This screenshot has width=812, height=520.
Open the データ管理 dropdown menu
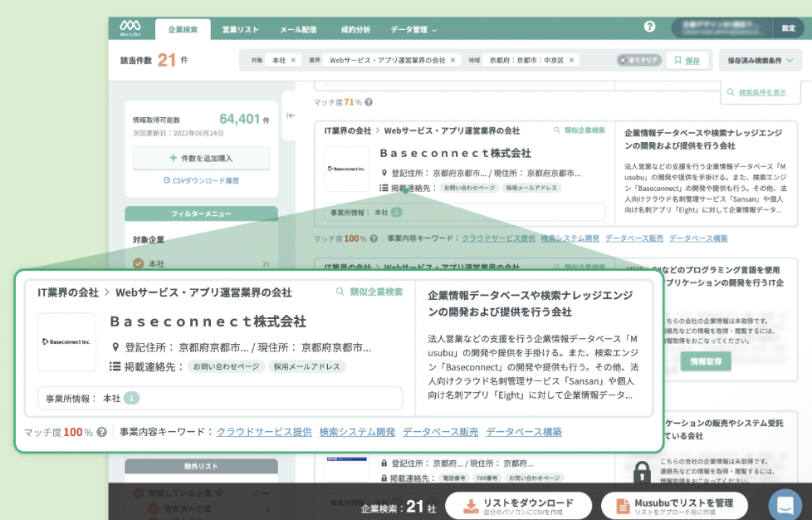(x=413, y=30)
